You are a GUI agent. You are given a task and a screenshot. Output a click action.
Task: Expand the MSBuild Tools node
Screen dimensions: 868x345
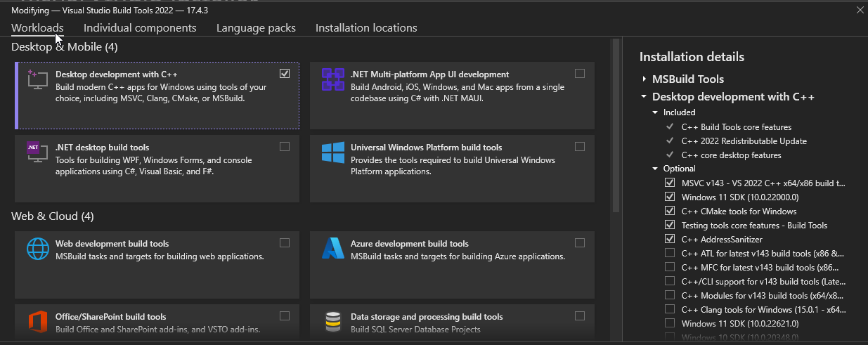644,79
